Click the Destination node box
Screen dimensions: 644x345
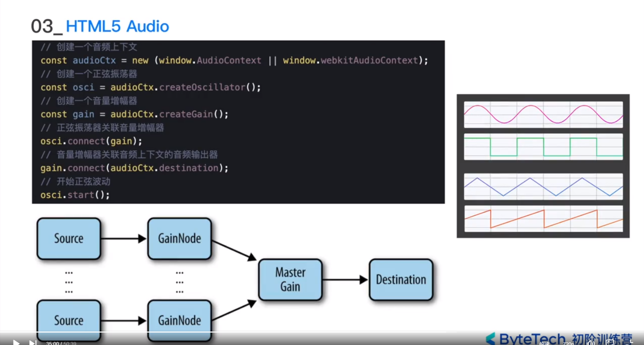pyautogui.click(x=401, y=279)
